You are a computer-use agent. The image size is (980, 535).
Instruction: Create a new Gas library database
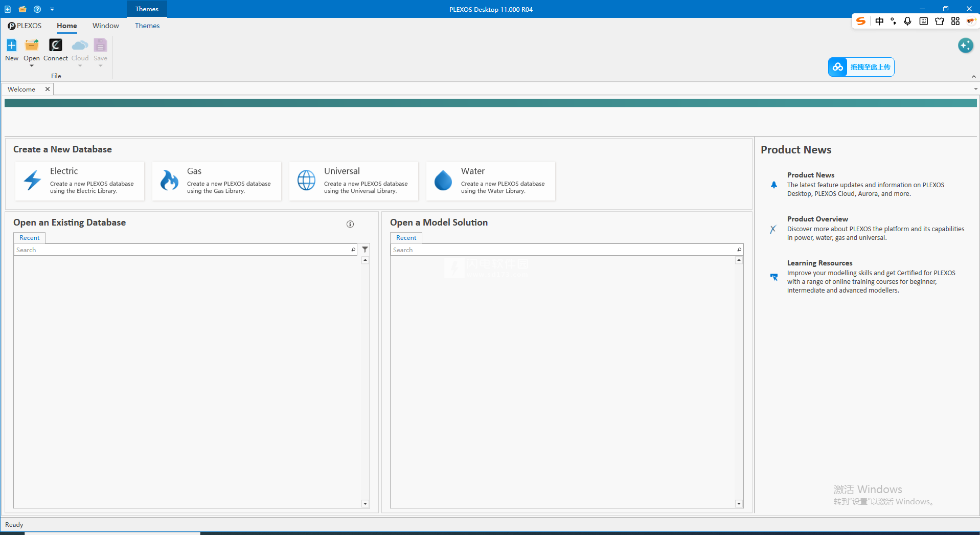point(217,181)
